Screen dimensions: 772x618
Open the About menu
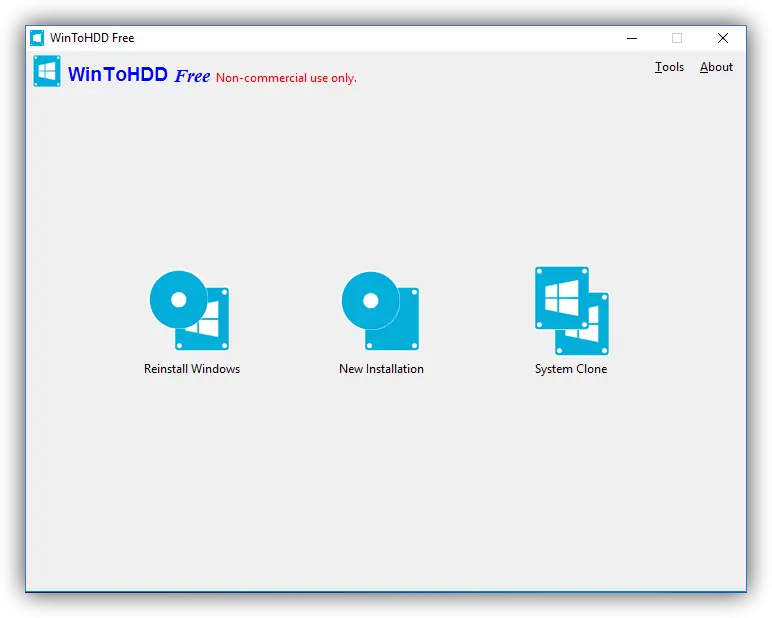[716, 67]
